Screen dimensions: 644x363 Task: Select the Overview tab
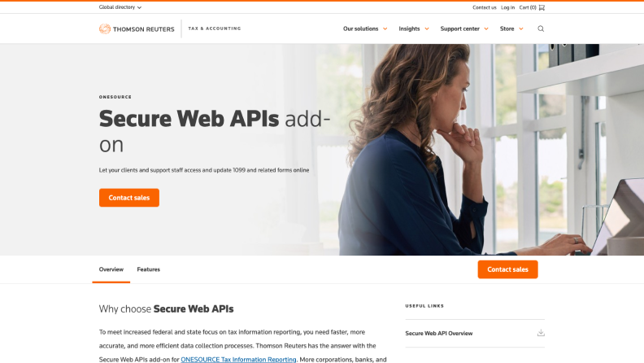pyautogui.click(x=111, y=269)
